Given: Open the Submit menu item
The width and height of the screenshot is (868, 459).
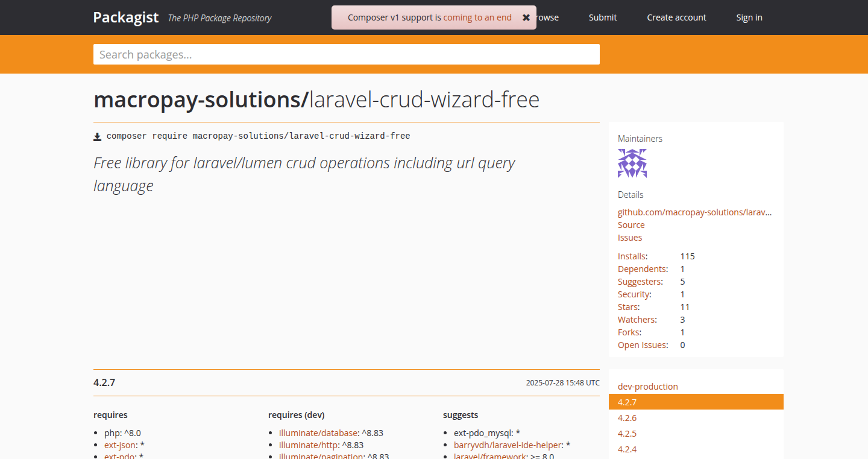Looking at the screenshot, I should tap(603, 17).
